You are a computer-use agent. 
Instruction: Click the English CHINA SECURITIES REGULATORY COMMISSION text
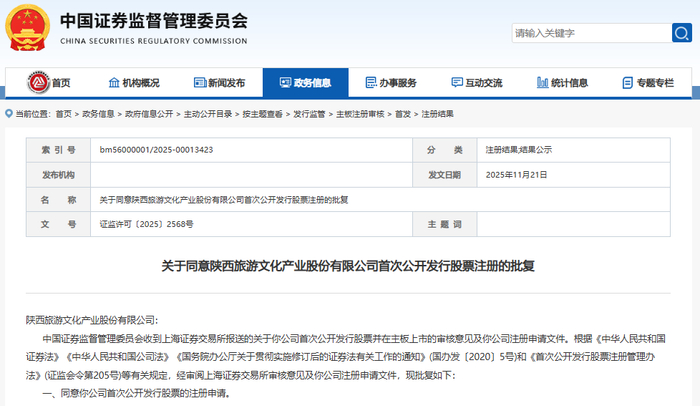154,41
